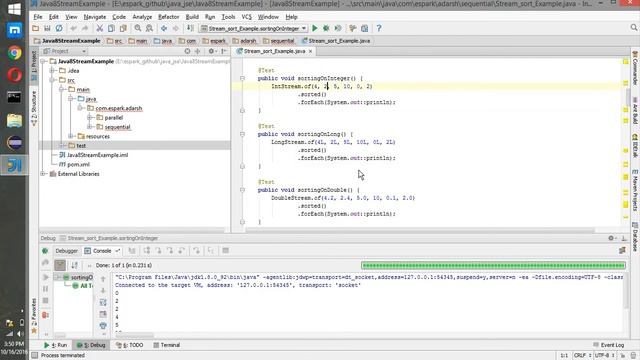Click the Search Everywhere magnifier icon
640x360 pixels.
[x=633, y=27]
